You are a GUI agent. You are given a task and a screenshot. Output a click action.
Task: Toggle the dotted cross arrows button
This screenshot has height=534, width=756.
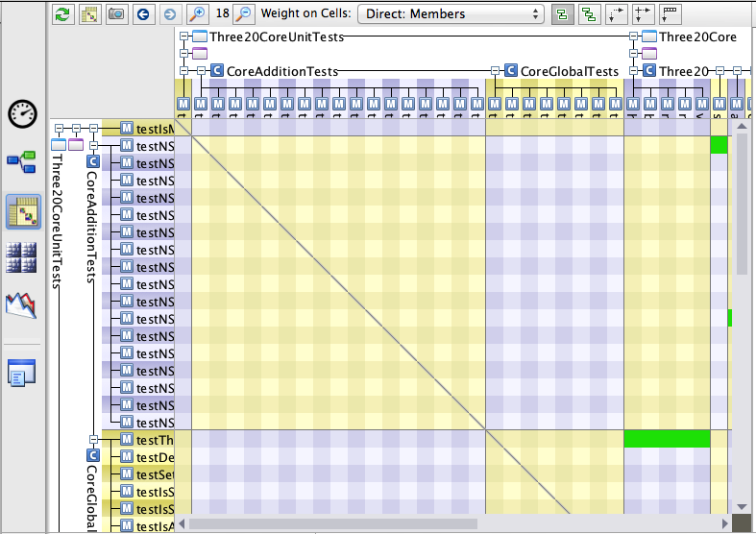point(643,14)
